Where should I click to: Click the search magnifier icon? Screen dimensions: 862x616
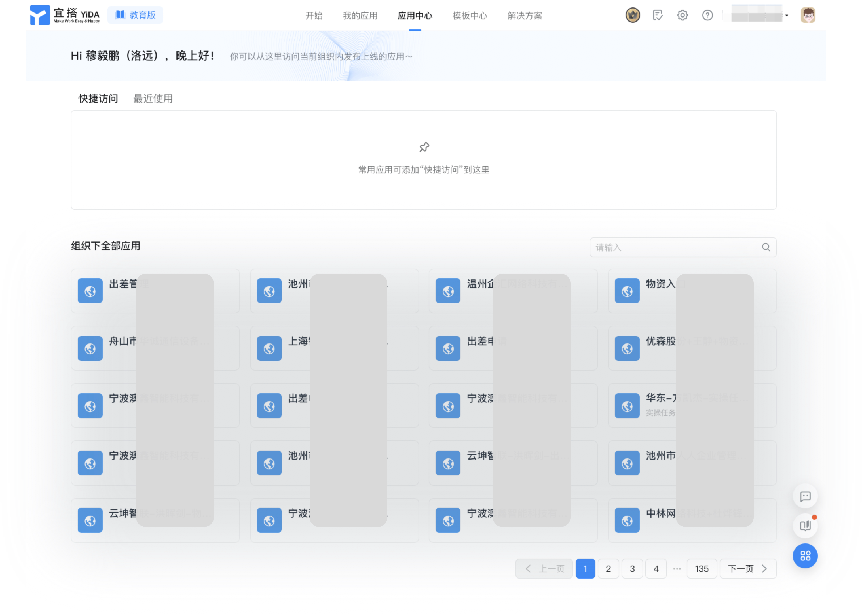[766, 247]
